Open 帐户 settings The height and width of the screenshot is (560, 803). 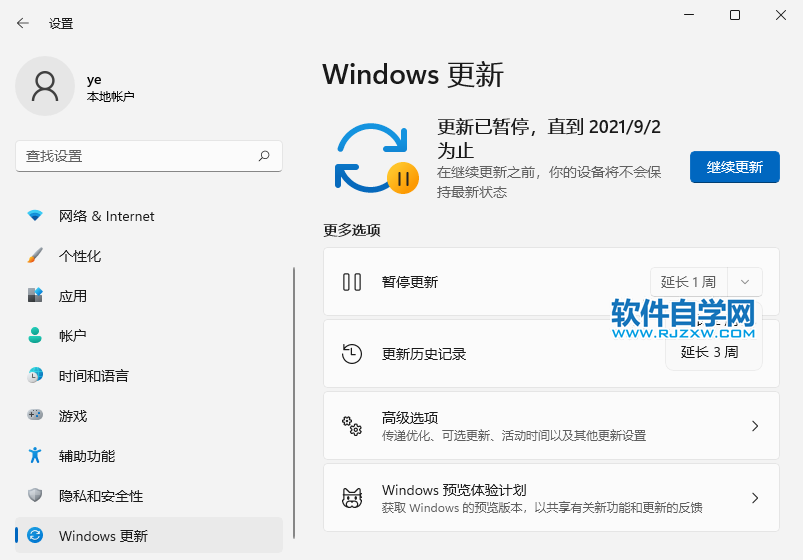[149, 336]
